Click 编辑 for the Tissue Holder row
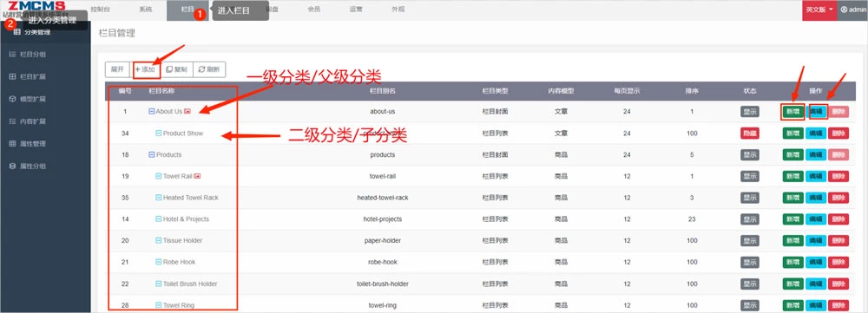The image size is (868, 313). click(x=816, y=240)
